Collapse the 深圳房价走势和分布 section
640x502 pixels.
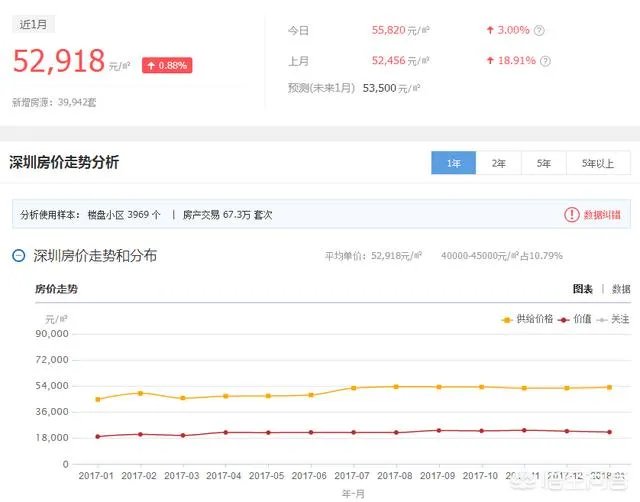point(19,255)
